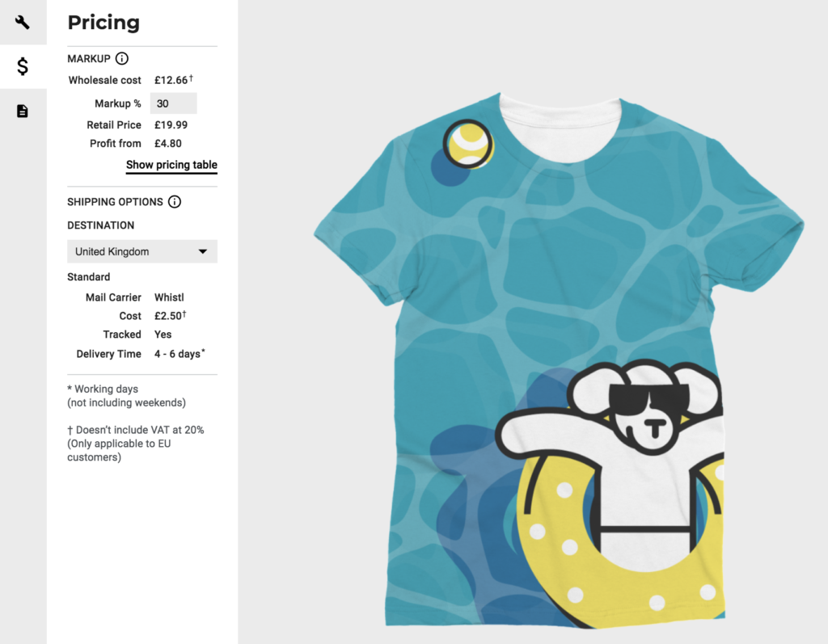
Task: Click the T-shirt product preview
Action: (x=559, y=360)
